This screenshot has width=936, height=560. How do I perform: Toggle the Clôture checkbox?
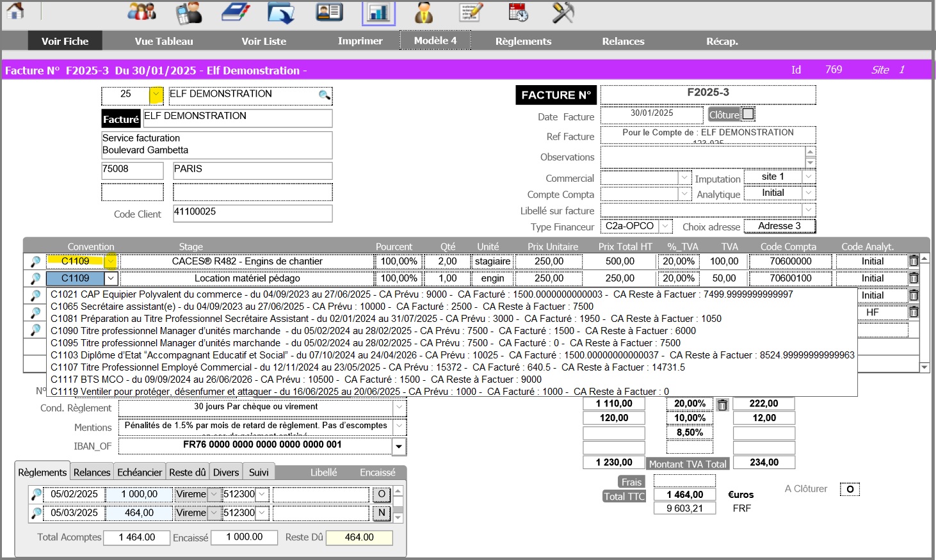(748, 114)
